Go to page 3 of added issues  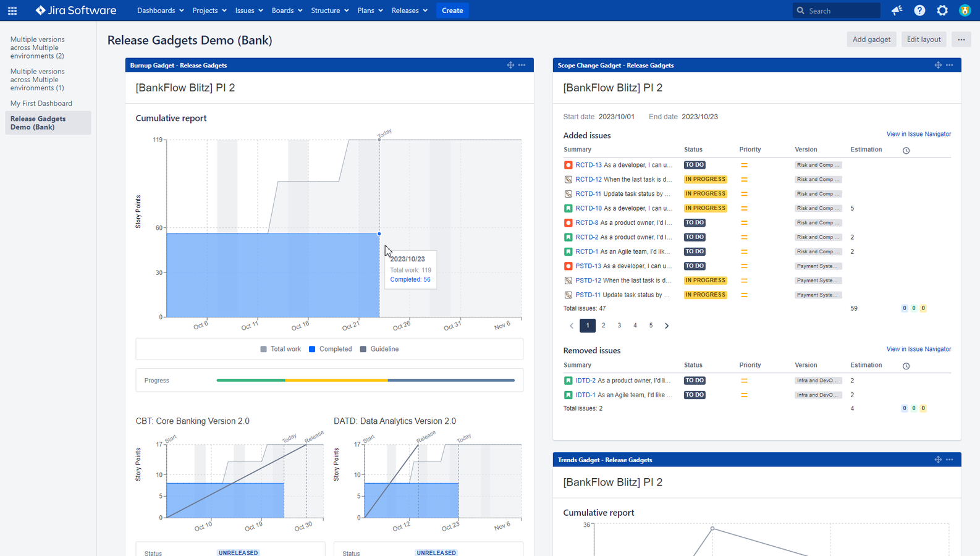click(x=619, y=326)
